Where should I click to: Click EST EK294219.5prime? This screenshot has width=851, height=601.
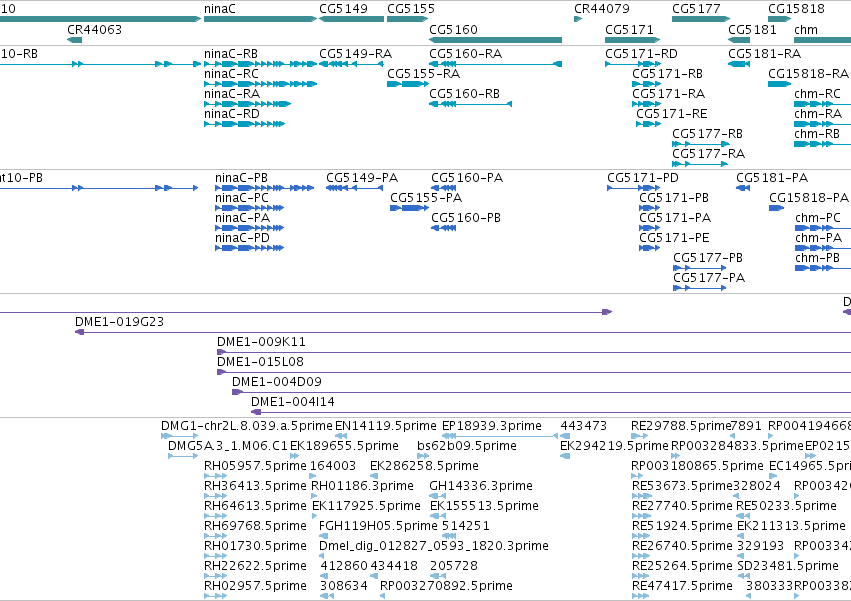coord(565,456)
